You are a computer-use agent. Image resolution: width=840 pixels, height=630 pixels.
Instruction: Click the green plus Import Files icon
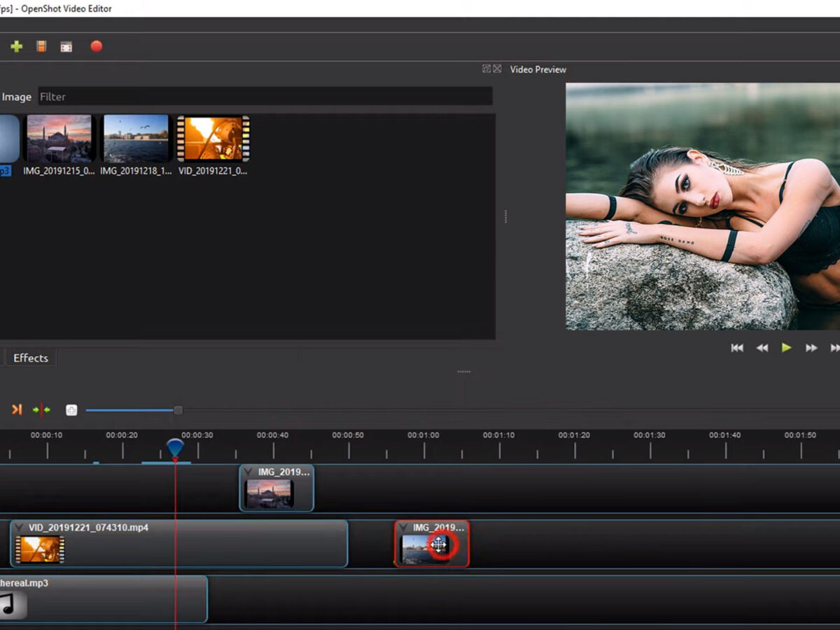(16, 46)
